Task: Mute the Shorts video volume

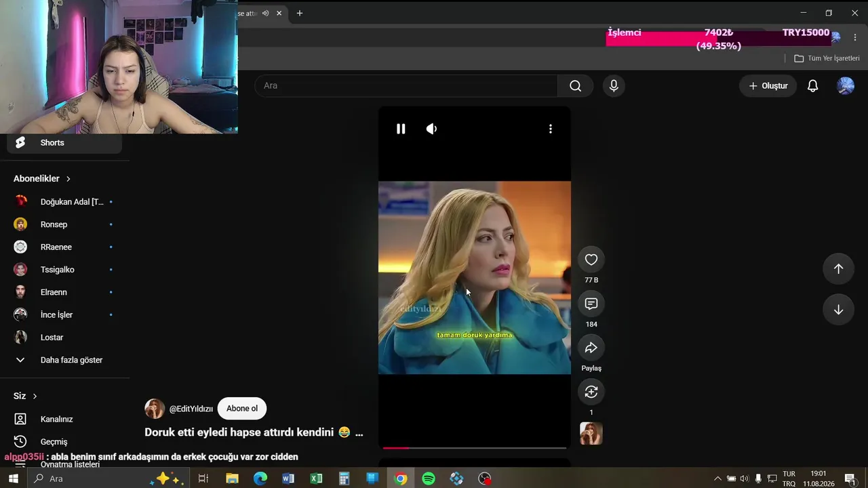Action: 431,129
